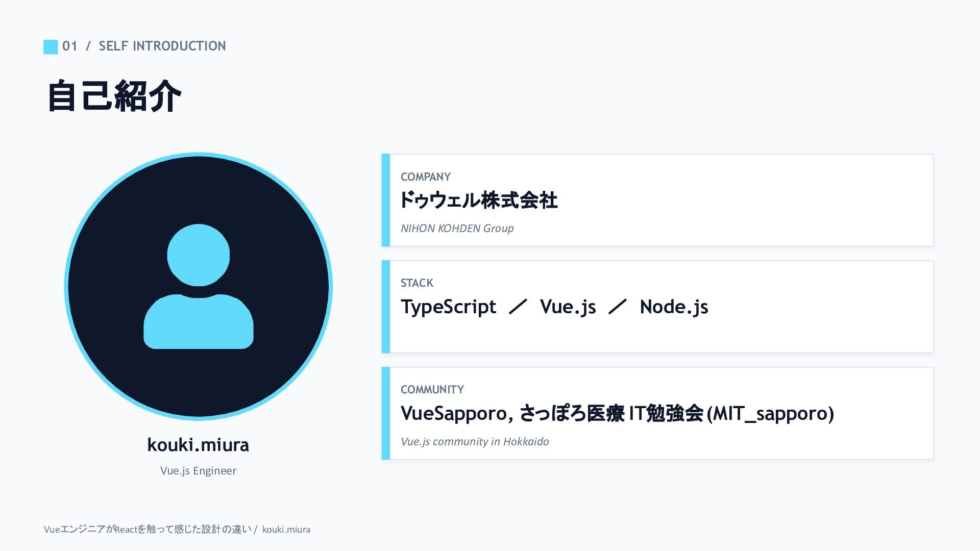The width and height of the screenshot is (980, 551).
Task: Click the cyan accent bar on STACK card
Action: tap(386, 307)
